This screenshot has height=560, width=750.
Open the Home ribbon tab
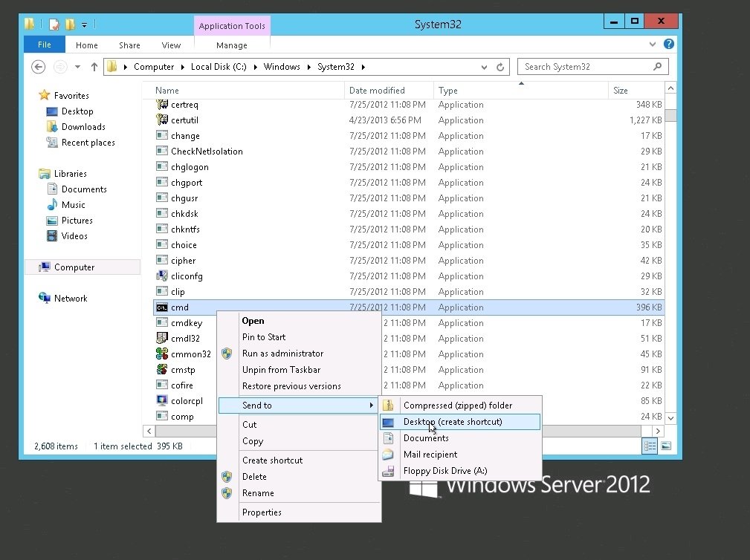point(86,45)
